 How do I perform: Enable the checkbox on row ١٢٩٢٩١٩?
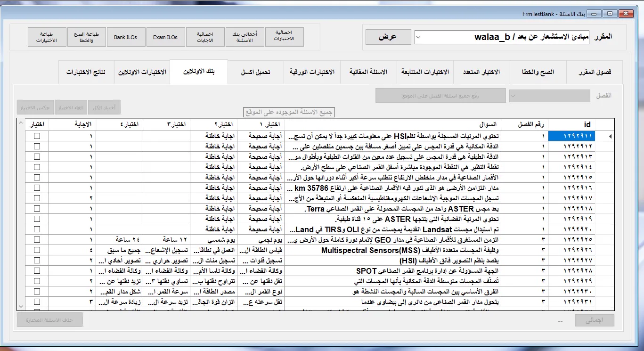tap(37, 219)
